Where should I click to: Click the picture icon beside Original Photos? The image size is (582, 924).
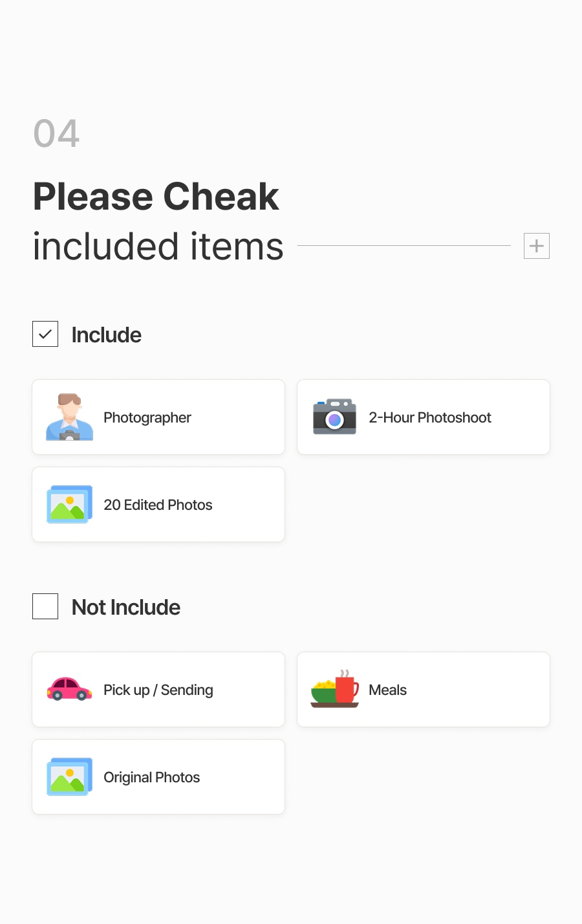tap(69, 776)
